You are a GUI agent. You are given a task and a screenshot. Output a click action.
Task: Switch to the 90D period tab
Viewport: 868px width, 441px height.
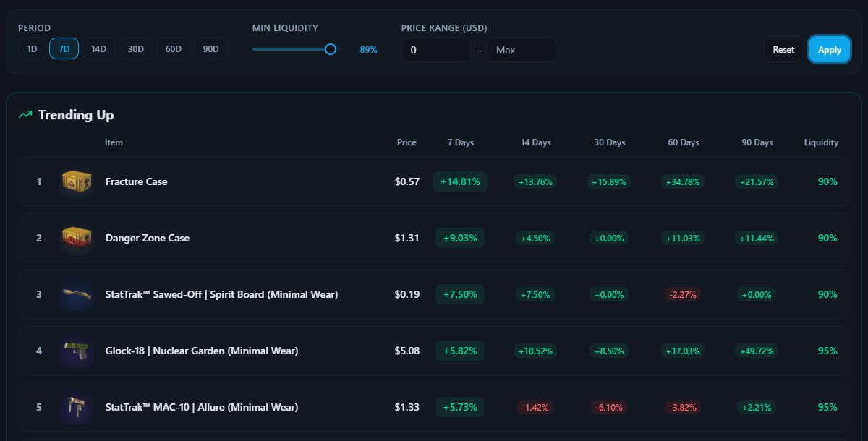210,48
